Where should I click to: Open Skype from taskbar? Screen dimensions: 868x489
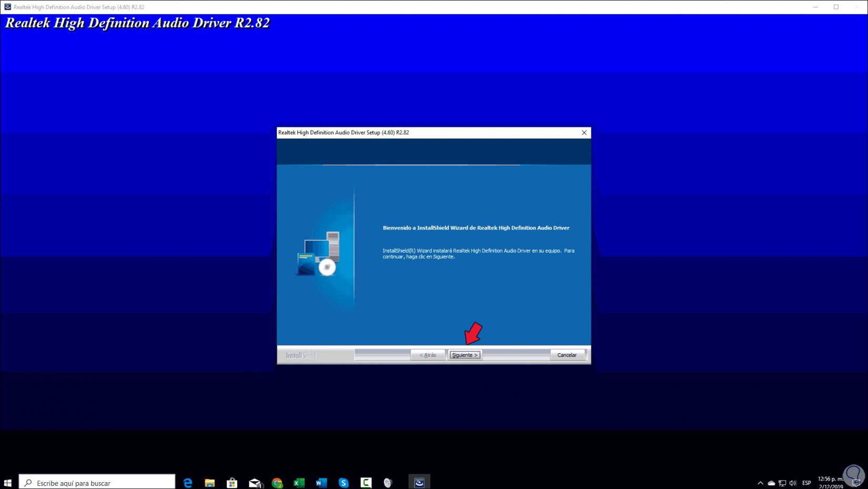(x=344, y=483)
